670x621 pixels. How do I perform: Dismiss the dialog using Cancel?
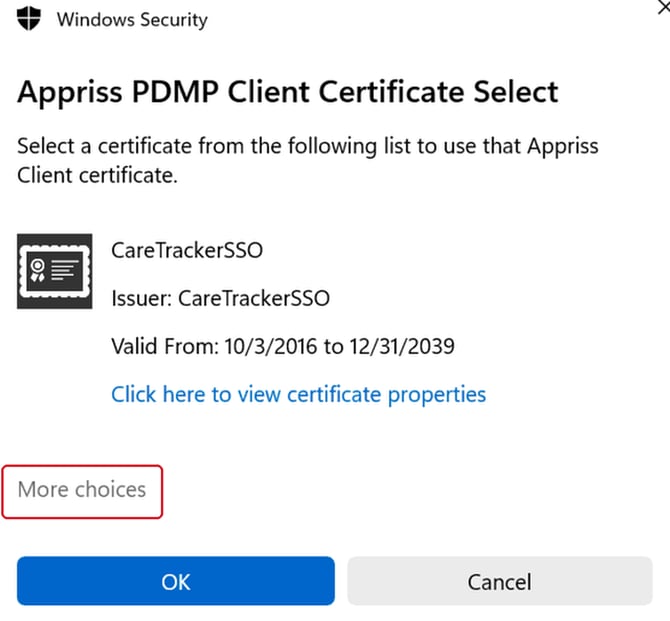(x=500, y=581)
